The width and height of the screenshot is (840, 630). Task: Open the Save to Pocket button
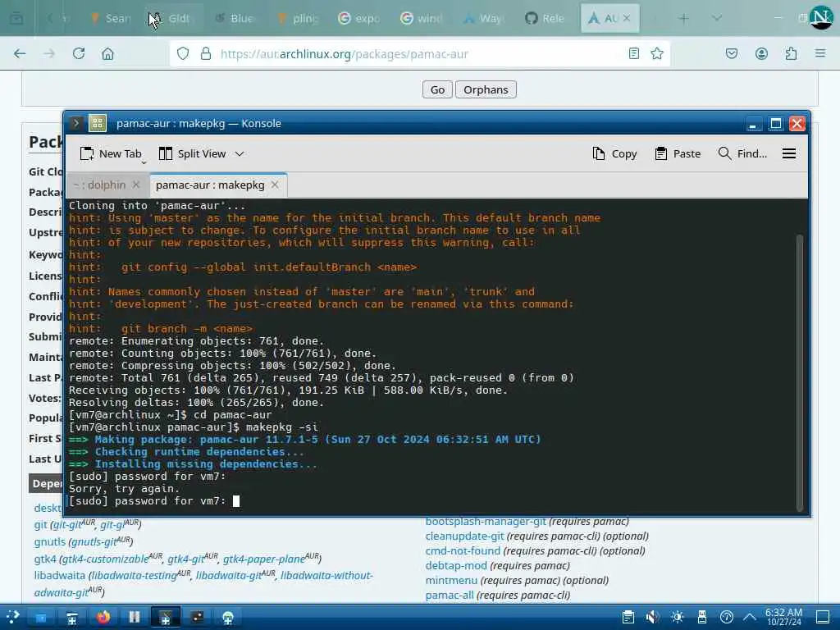pyautogui.click(x=732, y=53)
